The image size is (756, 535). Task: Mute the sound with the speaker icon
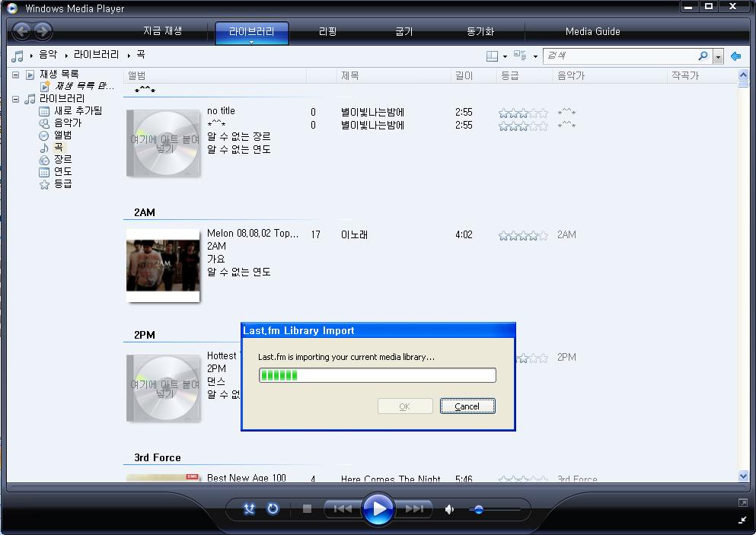pyautogui.click(x=449, y=509)
